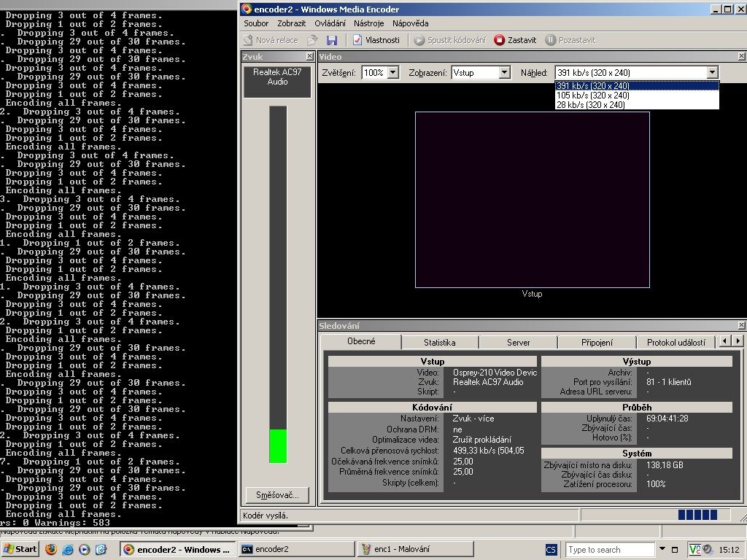Viewport: 747px width, 560px height.
Task: Open the desktop search dropdown arrow
Action: click(662, 549)
